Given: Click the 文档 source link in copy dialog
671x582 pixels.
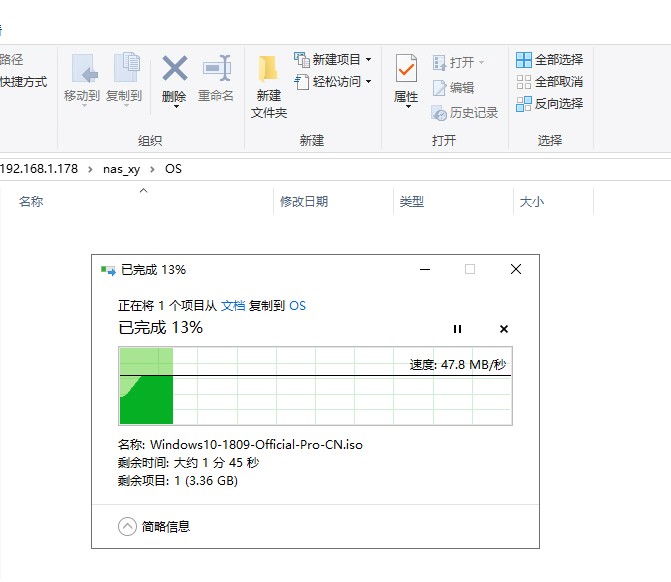Looking at the screenshot, I should [x=232, y=306].
